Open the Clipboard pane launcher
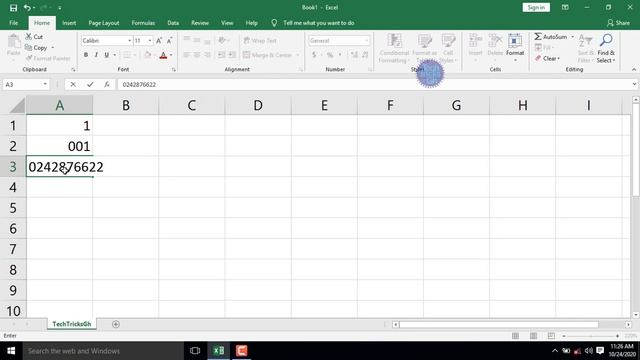Screen dimensions: 640x360 click(73, 70)
